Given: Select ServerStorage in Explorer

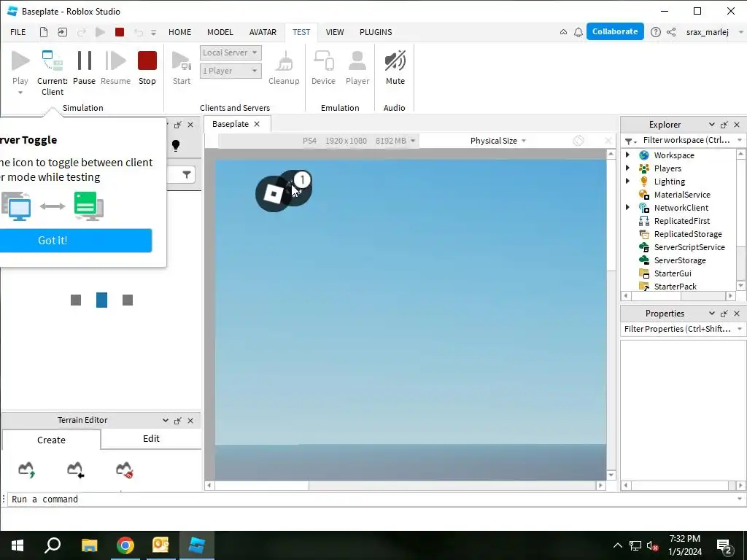Looking at the screenshot, I should [x=680, y=260].
